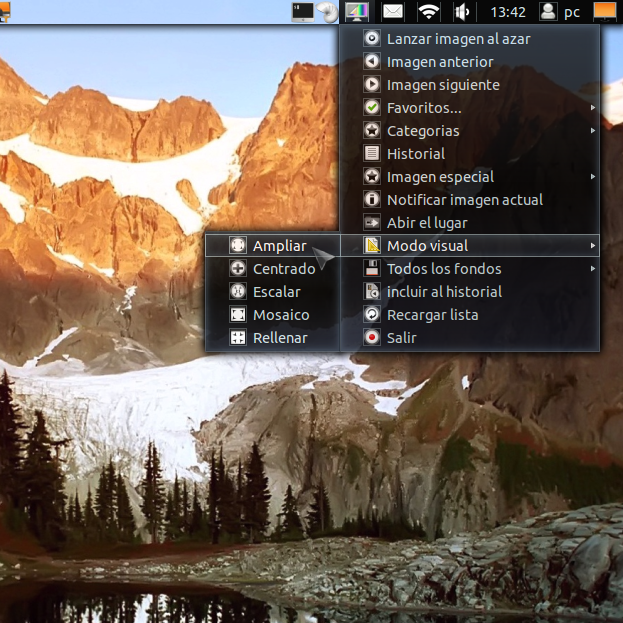Click the refresh icon beside Recargar lista

point(372,315)
